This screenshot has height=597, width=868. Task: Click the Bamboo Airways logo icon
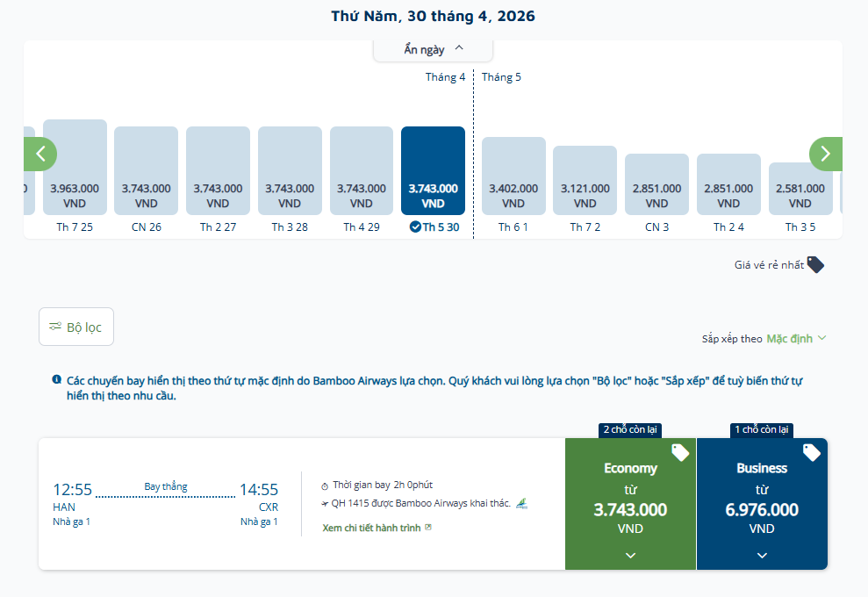point(522,504)
